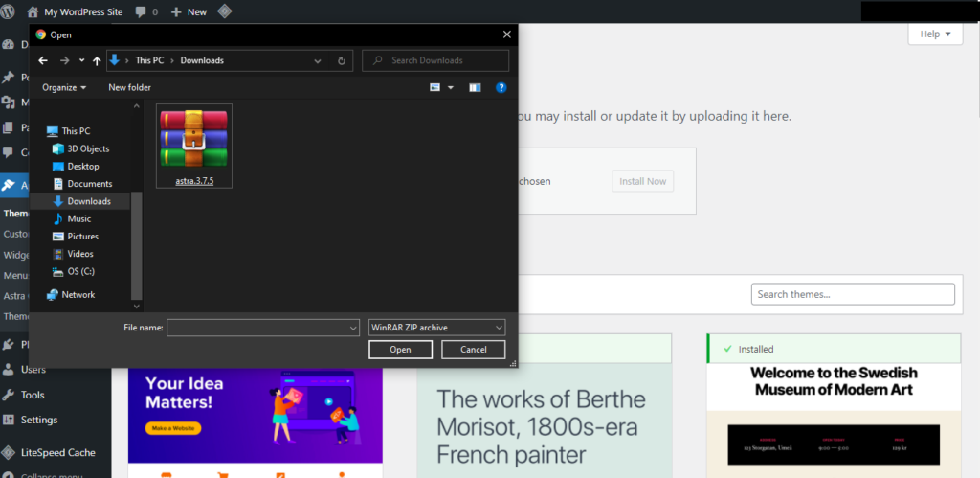Select This PC in the address path
Screen dimensions: 980x478
pyautogui.click(x=149, y=60)
